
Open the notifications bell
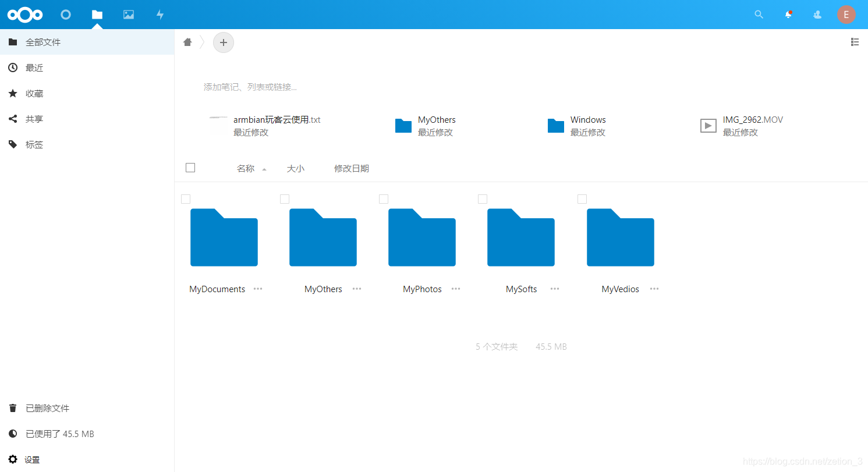[788, 14]
